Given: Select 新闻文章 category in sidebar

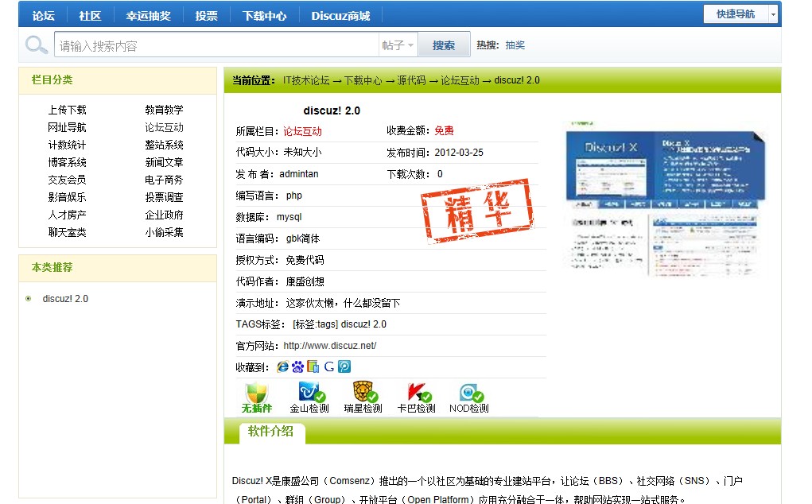Looking at the screenshot, I should click(x=164, y=162).
